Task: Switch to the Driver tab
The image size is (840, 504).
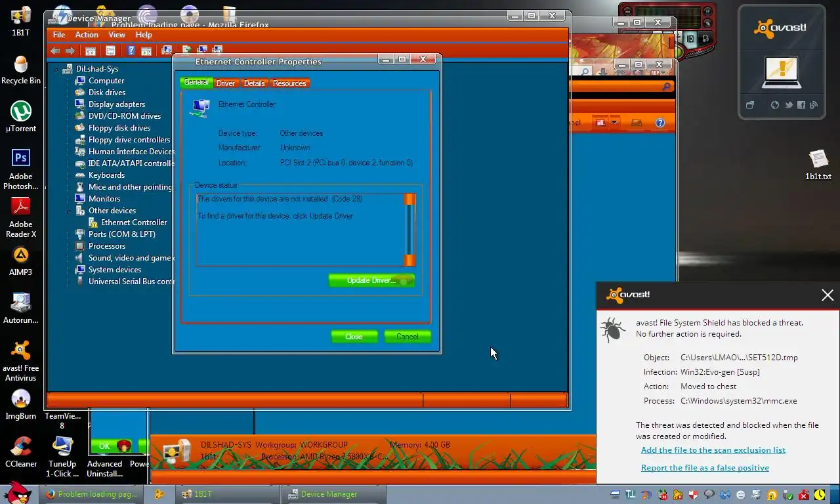Action: [226, 83]
